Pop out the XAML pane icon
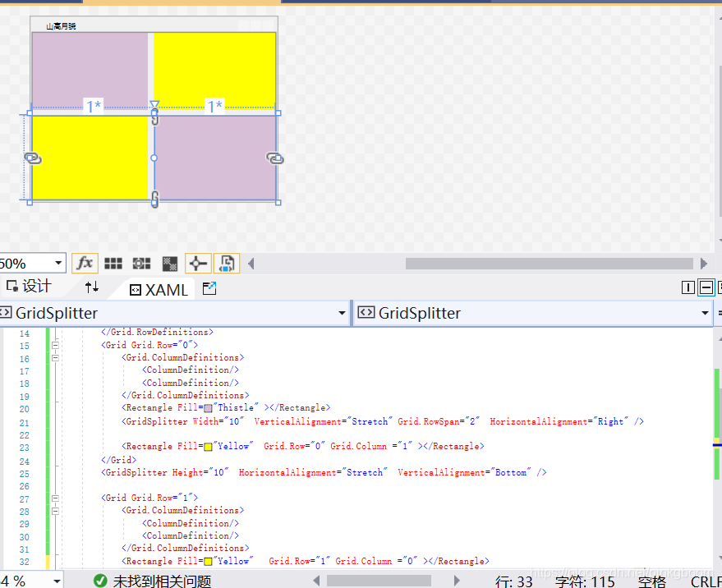The width and height of the screenshot is (722, 588). 209,289
